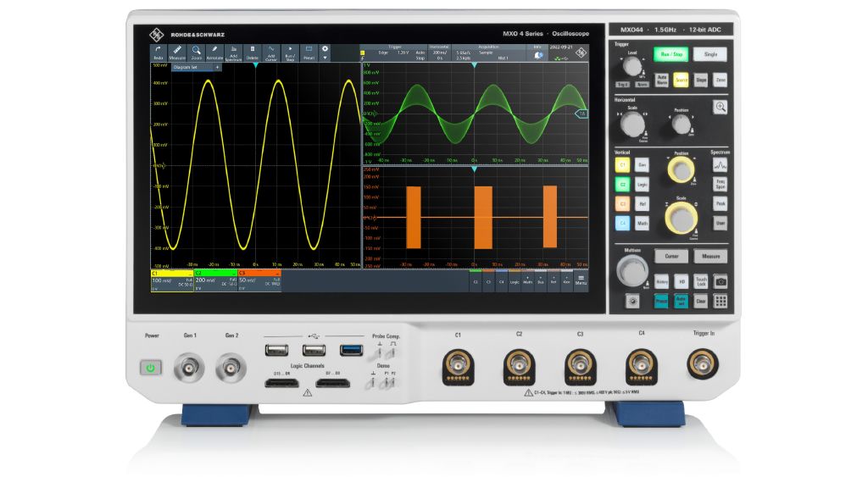Click the Add Spectrum icon
Image resolution: width=868 pixels, height=488 pixels.
[234, 53]
